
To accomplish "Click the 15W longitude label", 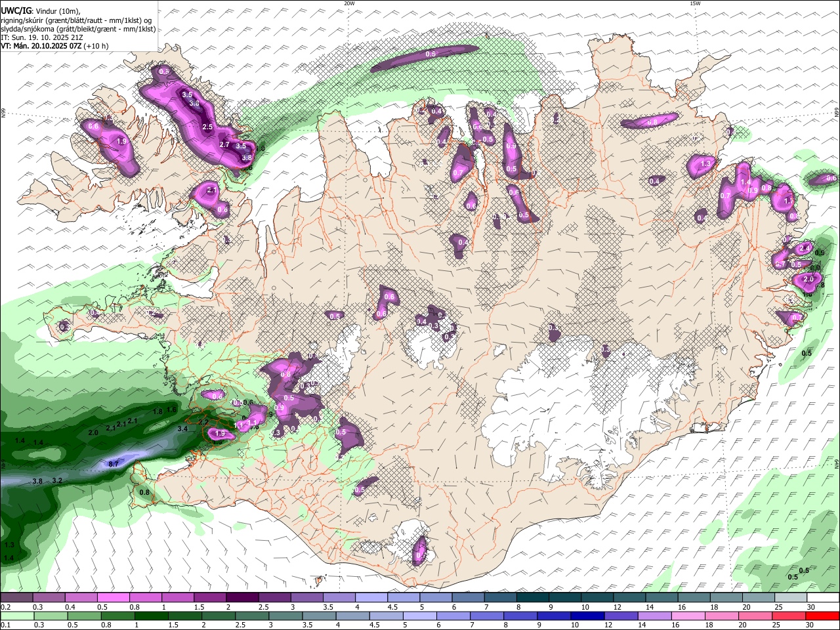I will [694, 3].
